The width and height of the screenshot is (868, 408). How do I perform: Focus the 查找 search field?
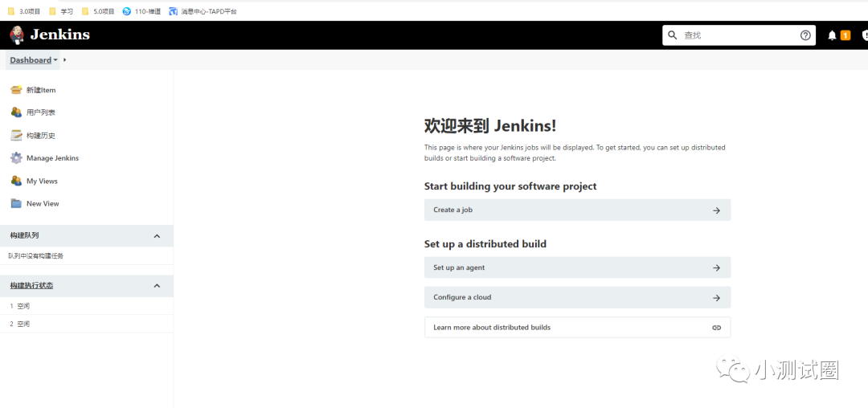coord(739,35)
